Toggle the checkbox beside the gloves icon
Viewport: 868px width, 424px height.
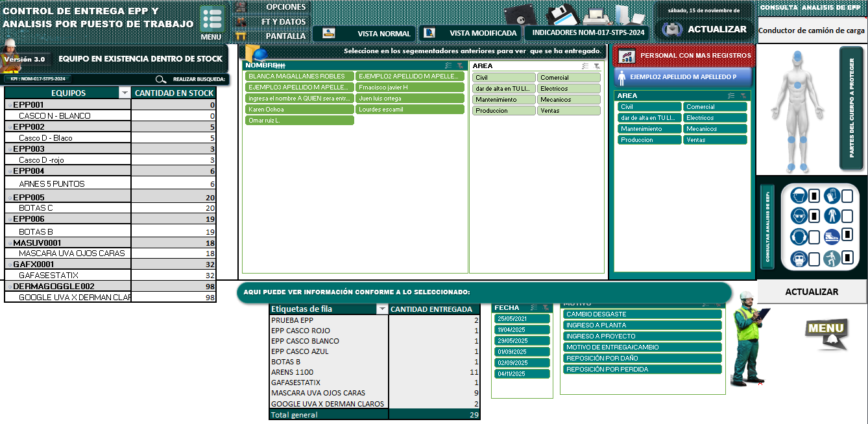[x=847, y=196]
